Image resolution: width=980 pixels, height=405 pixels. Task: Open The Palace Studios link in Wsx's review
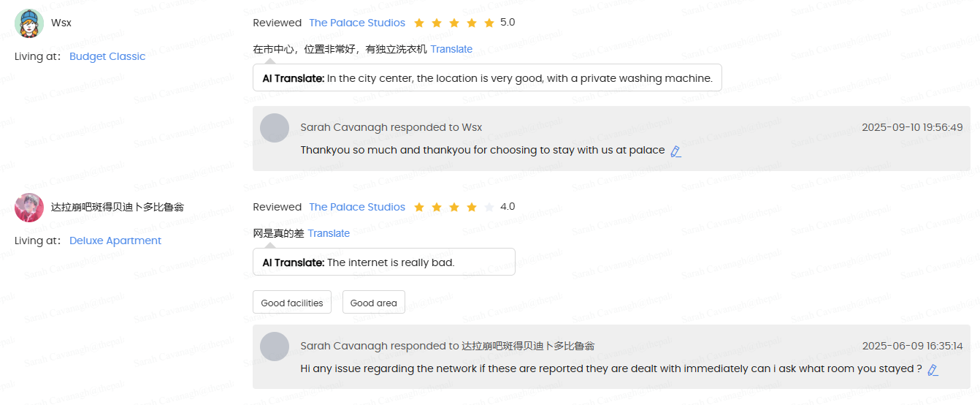coord(357,23)
